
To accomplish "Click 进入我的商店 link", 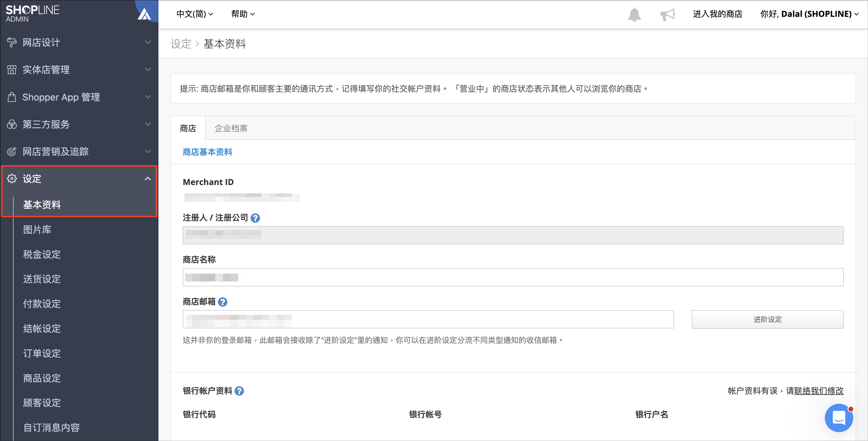I will pos(718,14).
